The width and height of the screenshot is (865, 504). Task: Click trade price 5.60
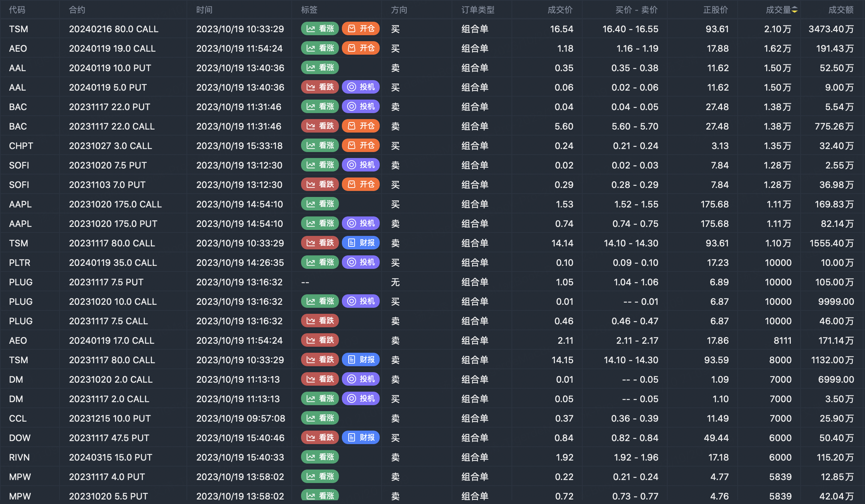point(564,126)
